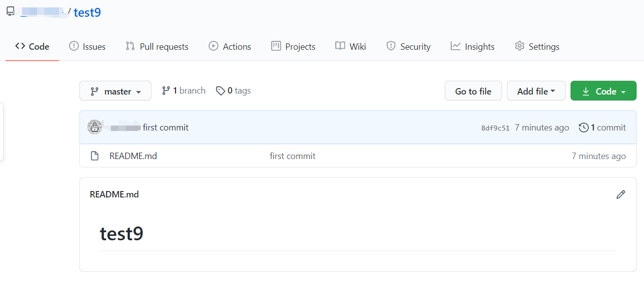This screenshot has width=644, height=291.
Task: Expand the master branch dropdown
Action: (115, 91)
